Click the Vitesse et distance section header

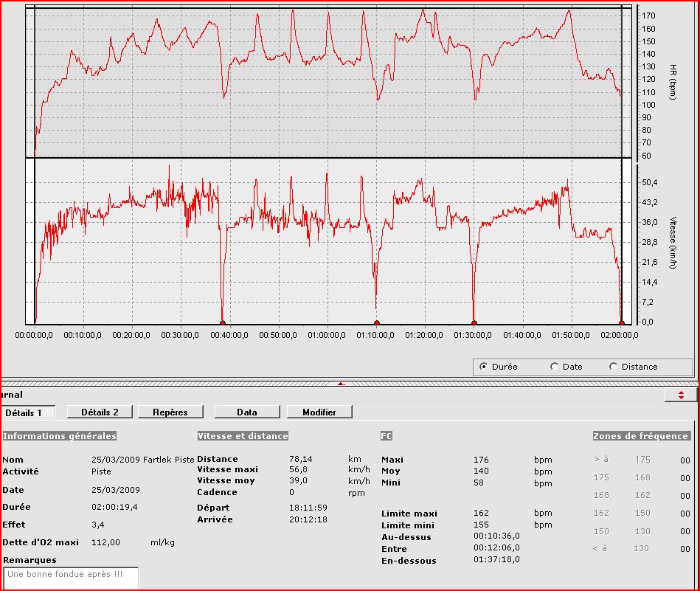coord(243,435)
